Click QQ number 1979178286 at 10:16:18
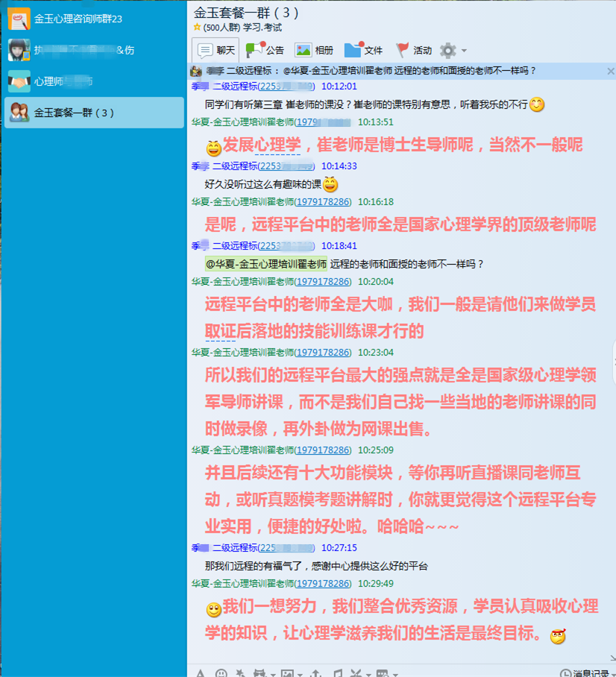This screenshot has width=616, height=677. pos(323,202)
